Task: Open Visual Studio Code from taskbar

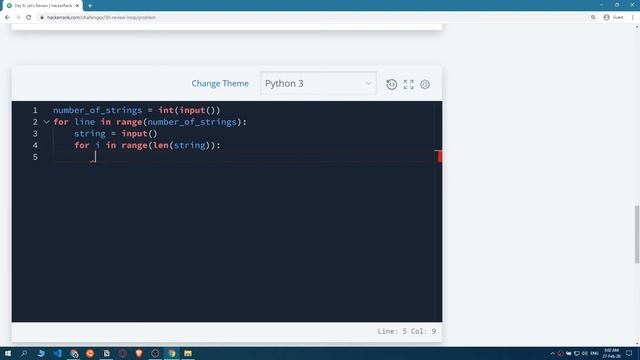Action: (x=58, y=353)
